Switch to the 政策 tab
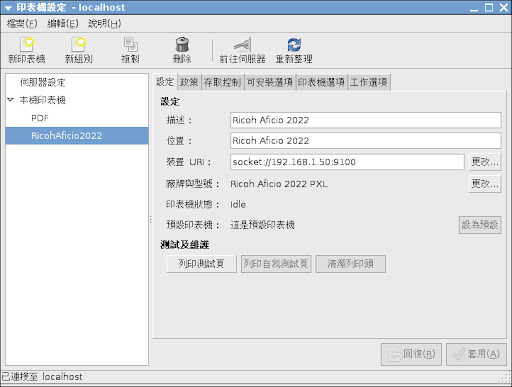Screen dimensions: 512x387 pos(189,82)
